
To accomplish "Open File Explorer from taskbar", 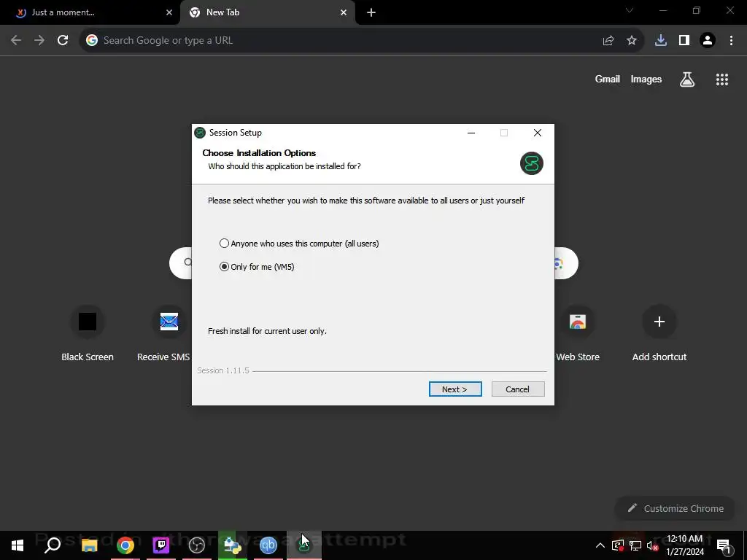I will click(x=89, y=545).
